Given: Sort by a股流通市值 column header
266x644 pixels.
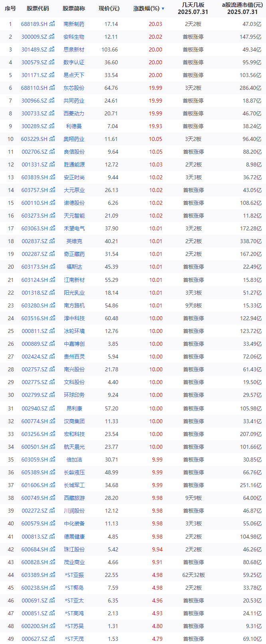Looking at the screenshot, I should (243, 8).
